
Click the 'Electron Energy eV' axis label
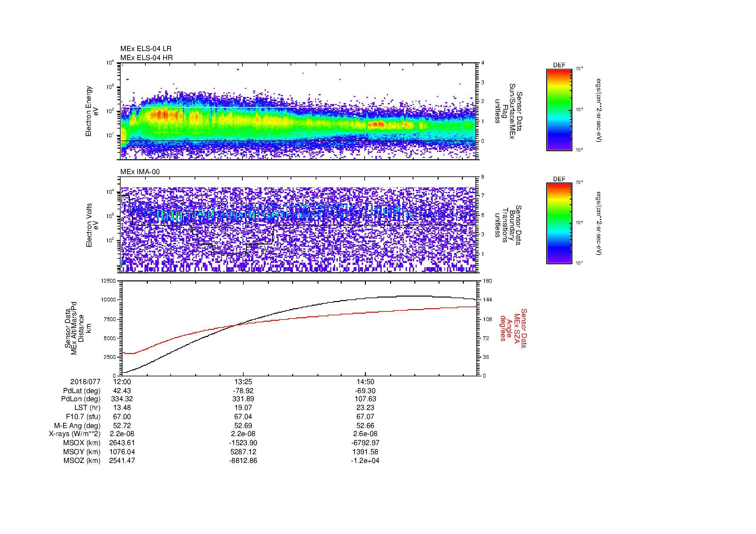92,111
